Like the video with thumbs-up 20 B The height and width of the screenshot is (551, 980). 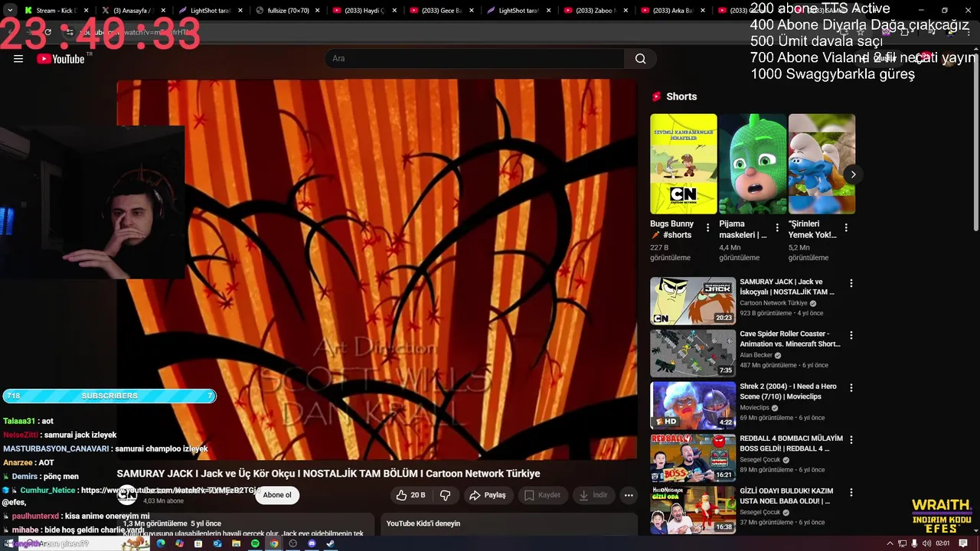coord(410,495)
